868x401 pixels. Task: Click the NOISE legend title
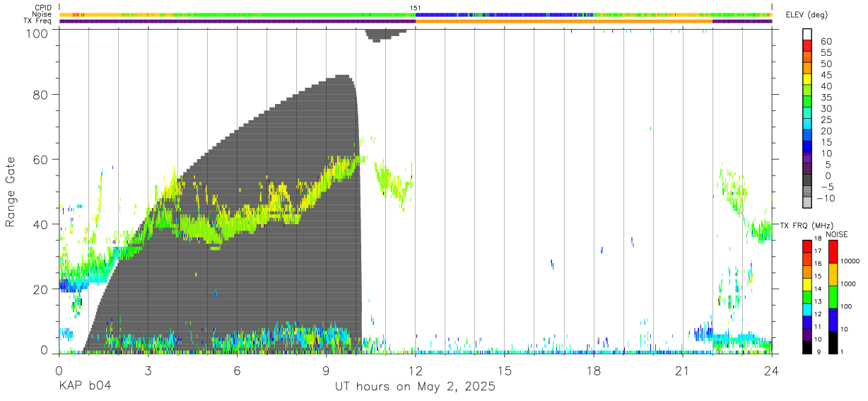click(x=836, y=234)
